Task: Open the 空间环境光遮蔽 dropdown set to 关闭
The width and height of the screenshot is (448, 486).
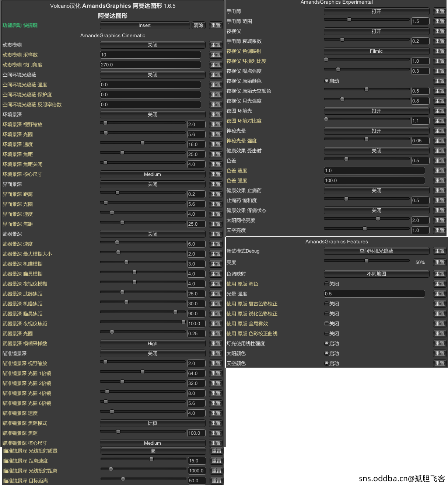Action: 153,75
